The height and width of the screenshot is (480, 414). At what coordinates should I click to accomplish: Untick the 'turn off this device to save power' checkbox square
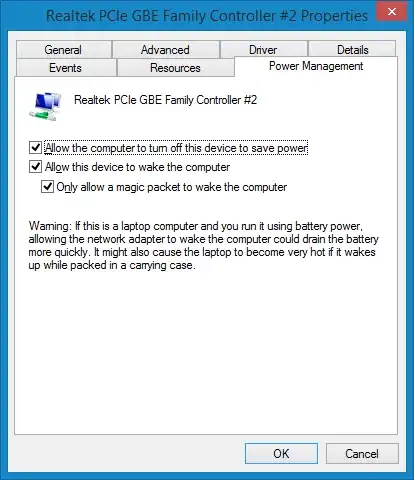pyautogui.click(x=35, y=147)
